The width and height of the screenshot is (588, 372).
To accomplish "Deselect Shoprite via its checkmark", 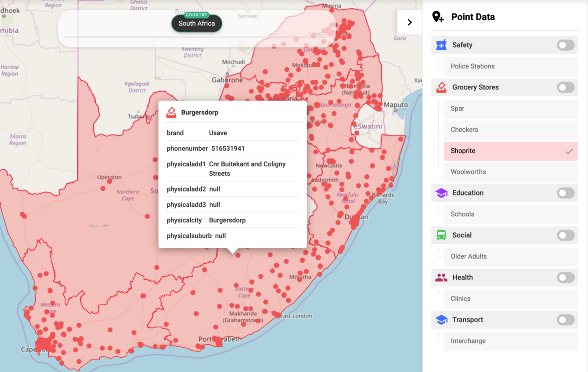I will pos(569,150).
